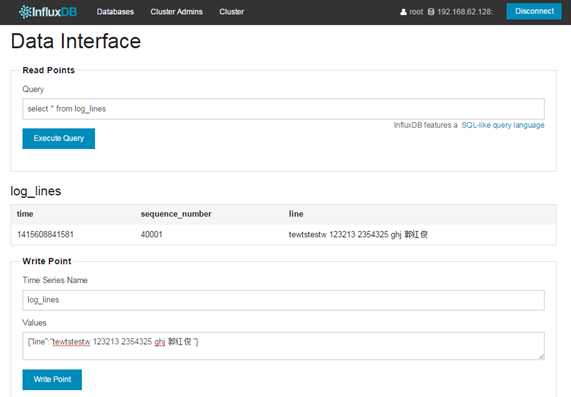Click the 192.168.62.128 host text
The image size is (571, 397).
point(465,12)
